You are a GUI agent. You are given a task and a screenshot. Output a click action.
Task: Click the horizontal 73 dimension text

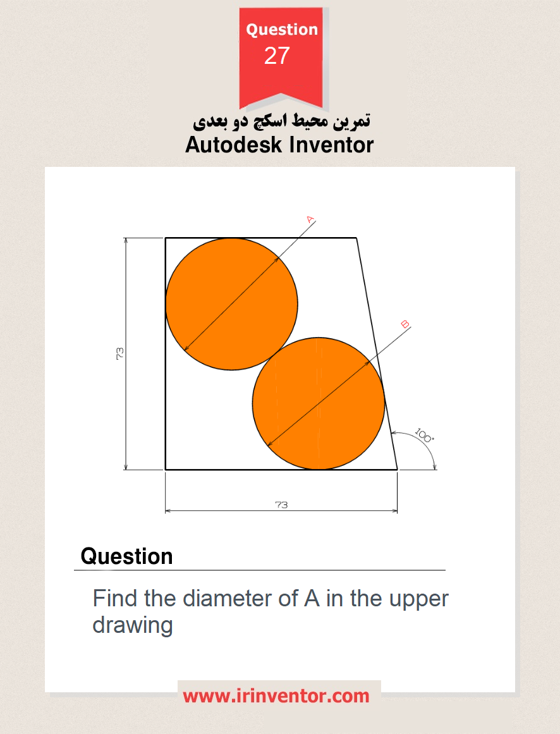pos(281,505)
